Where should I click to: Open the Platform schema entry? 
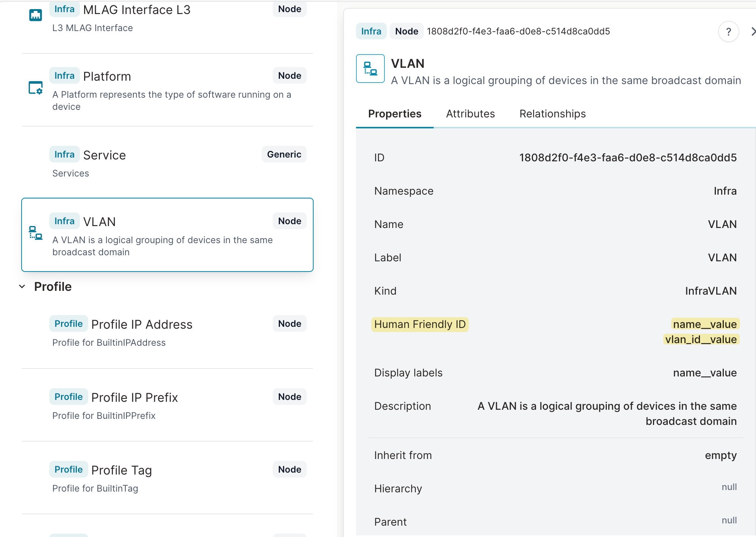pos(167,90)
